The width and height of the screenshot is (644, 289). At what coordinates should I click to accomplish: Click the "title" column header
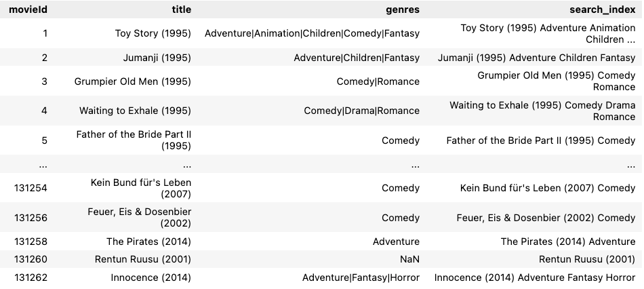(182, 9)
